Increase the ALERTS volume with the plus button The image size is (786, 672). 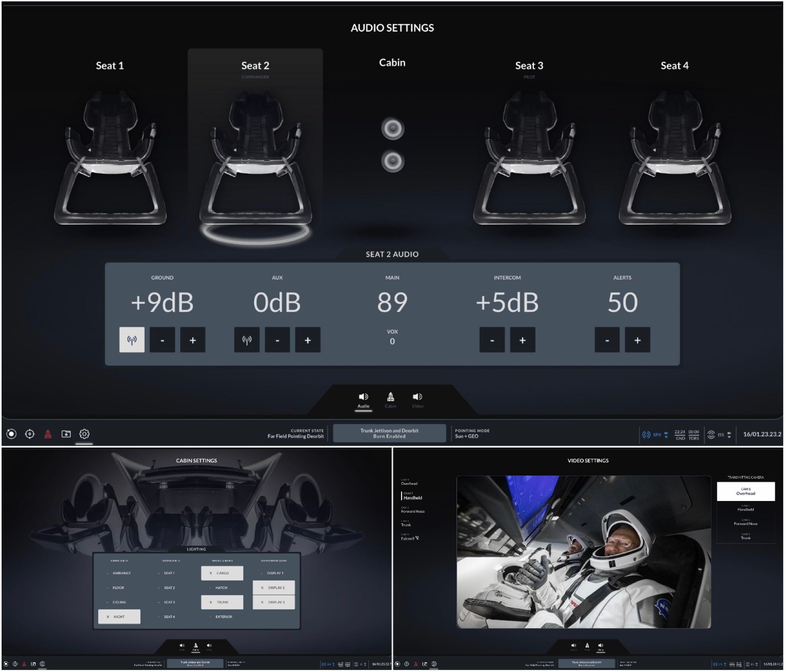(637, 340)
